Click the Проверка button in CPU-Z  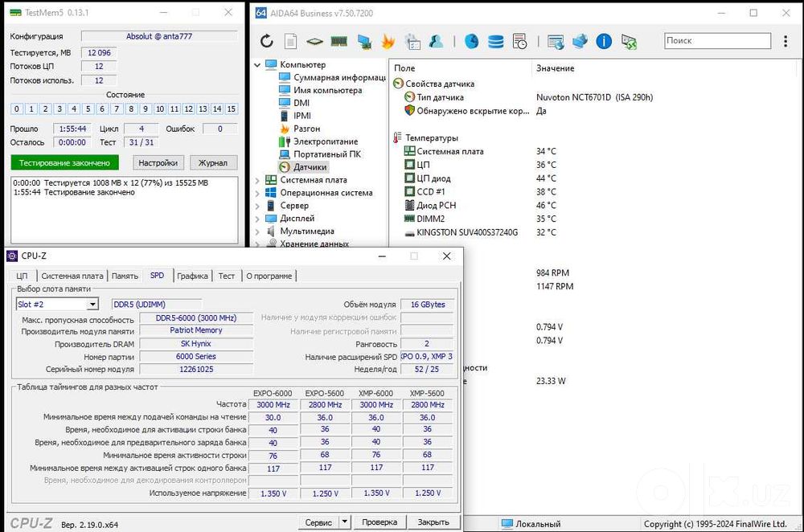click(379, 522)
